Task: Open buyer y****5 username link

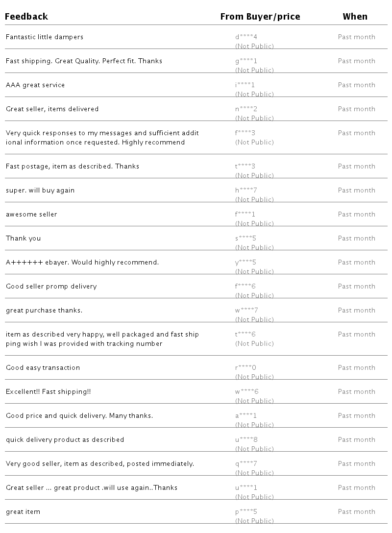Action: pos(246,263)
